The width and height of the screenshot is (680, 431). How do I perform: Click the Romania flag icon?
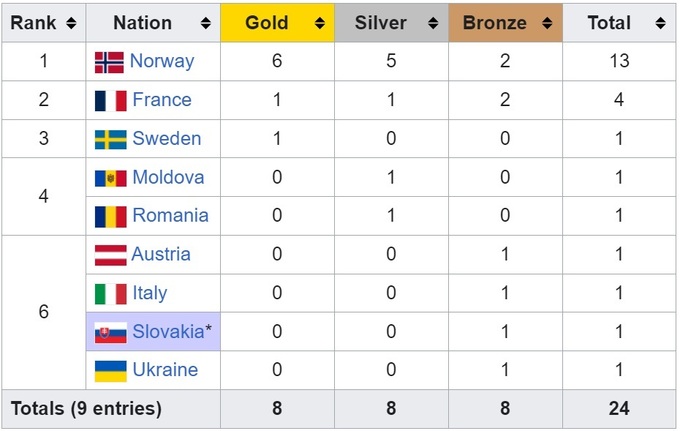[x=110, y=216]
